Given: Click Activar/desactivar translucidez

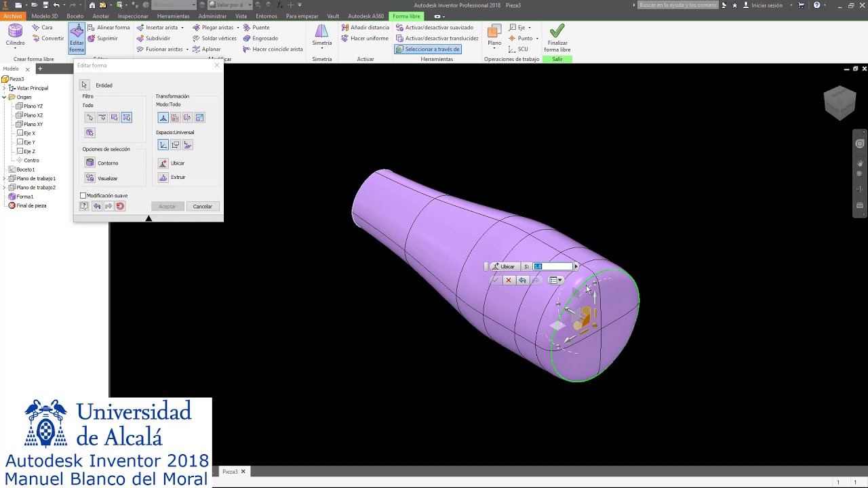Looking at the screenshot, I should pos(437,39).
